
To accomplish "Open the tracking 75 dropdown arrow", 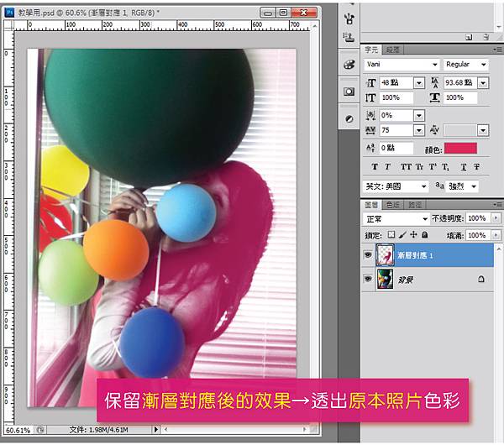I will 419,130.
